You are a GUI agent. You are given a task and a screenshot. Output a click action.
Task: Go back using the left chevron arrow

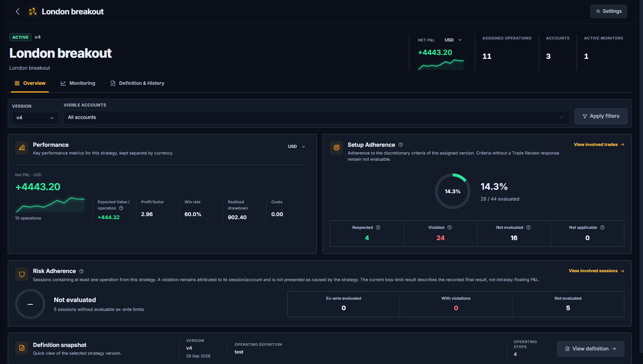[17, 12]
